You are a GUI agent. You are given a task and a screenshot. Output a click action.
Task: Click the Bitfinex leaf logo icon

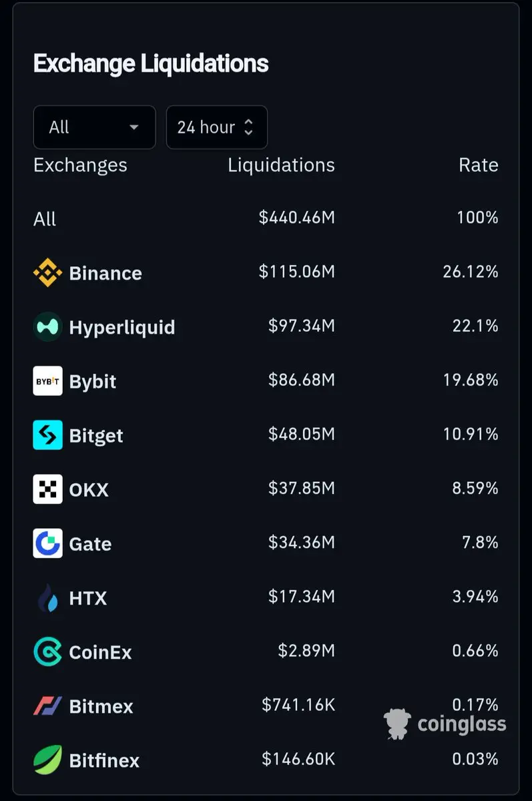47,760
